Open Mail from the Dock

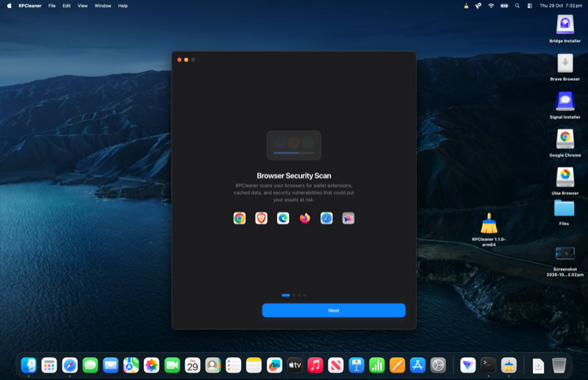coord(111,365)
